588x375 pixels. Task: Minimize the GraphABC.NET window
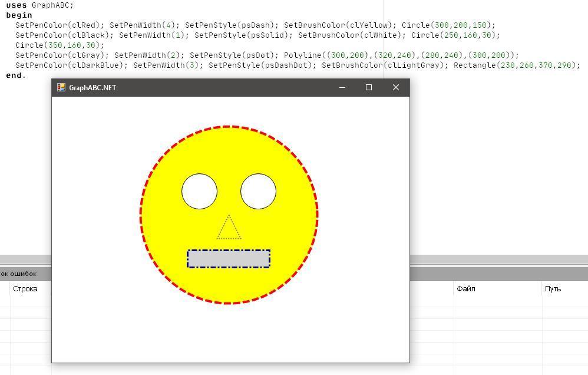click(342, 87)
